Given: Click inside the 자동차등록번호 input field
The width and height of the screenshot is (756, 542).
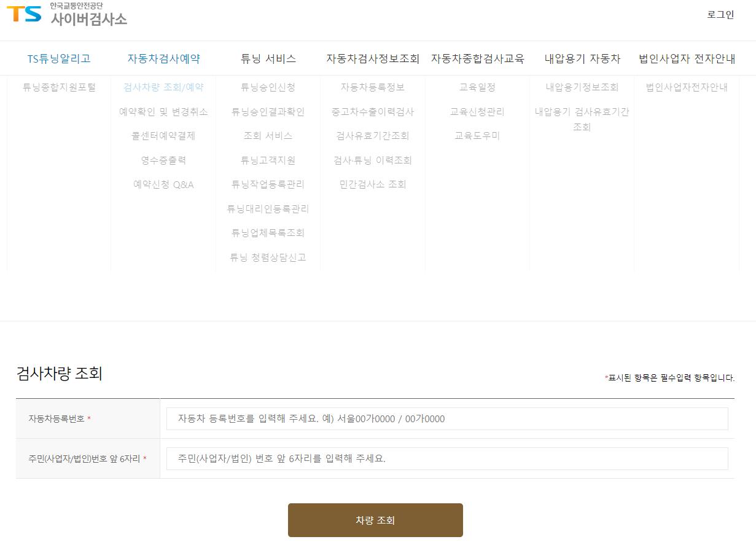Looking at the screenshot, I should pyautogui.click(x=445, y=418).
